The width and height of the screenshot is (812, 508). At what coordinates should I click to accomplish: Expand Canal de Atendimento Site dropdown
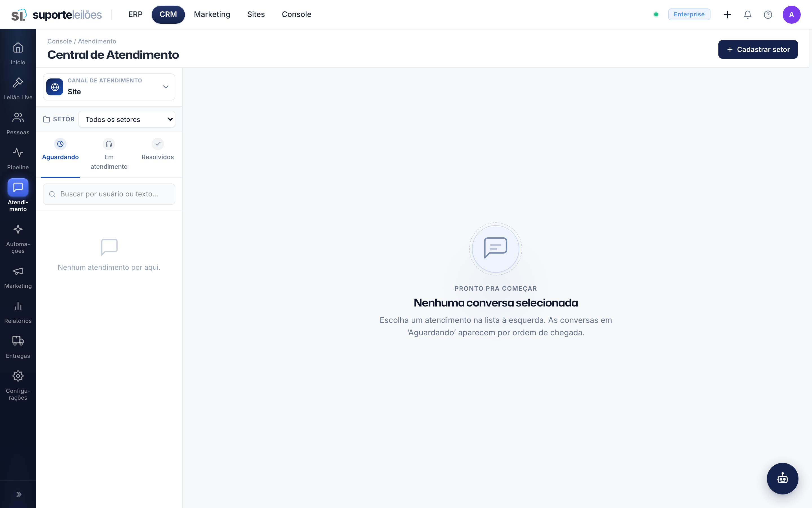coord(109,87)
